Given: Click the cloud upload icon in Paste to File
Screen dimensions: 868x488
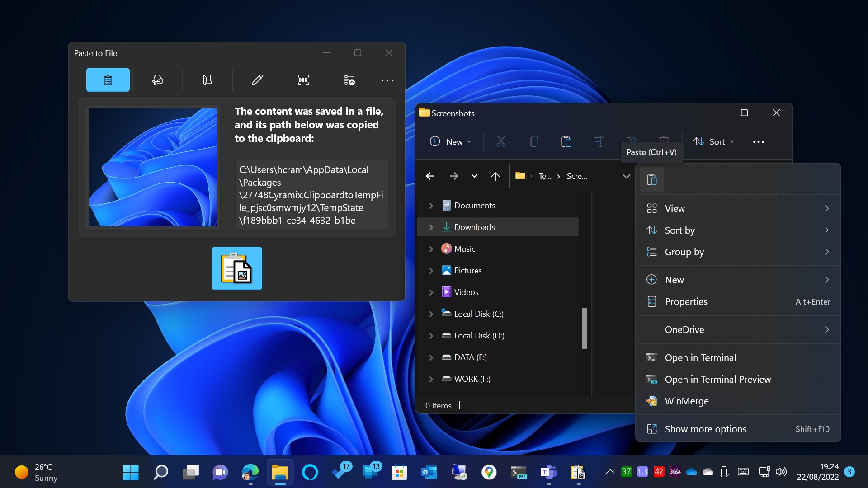Looking at the screenshot, I should tap(157, 80).
